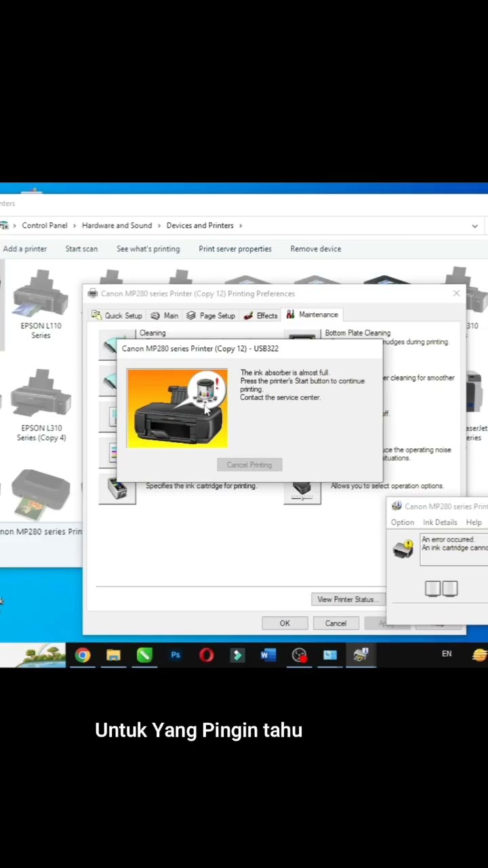Switch to the Page Setup tab
The image size is (488, 868).
[x=211, y=315]
